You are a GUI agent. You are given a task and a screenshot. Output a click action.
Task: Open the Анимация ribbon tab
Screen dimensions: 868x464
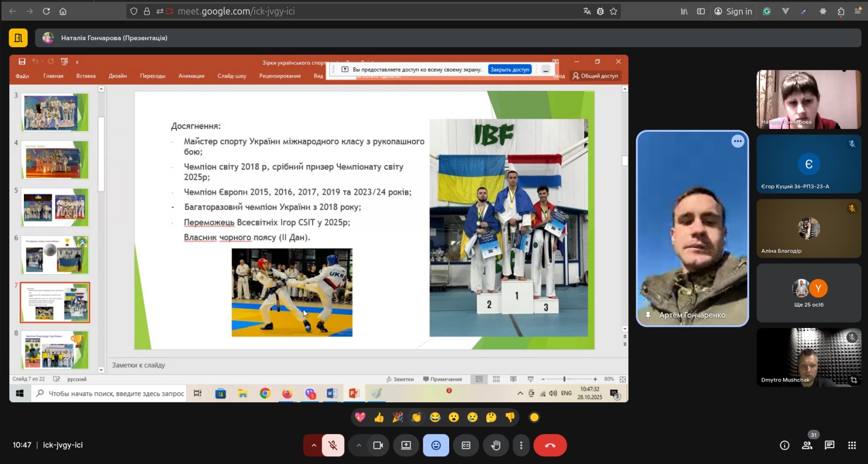(x=192, y=76)
